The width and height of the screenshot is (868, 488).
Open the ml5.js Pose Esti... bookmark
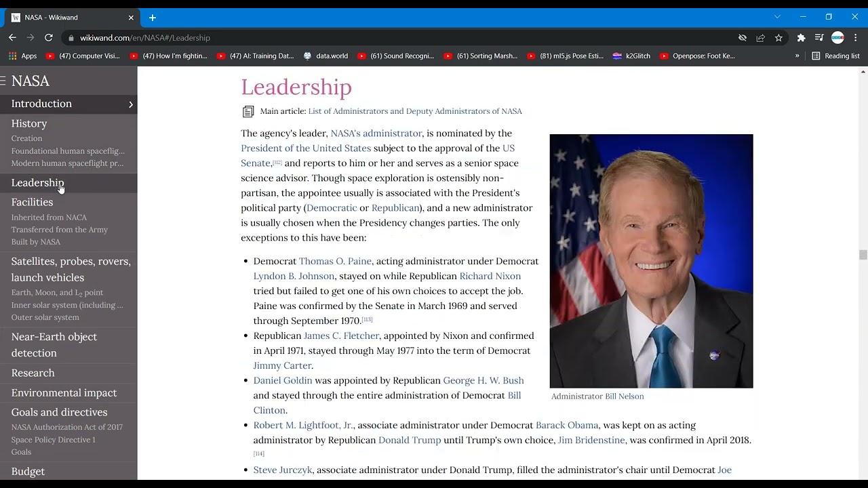click(x=565, y=56)
